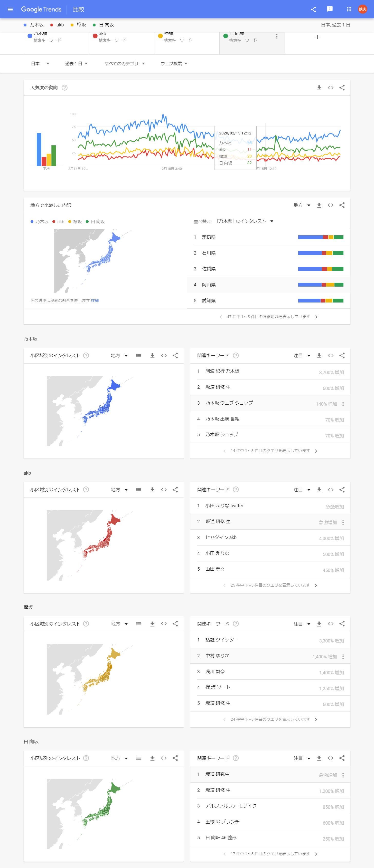Click the average bar chart
The height and width of the screenshot is (868, 374).
point(46,149)
